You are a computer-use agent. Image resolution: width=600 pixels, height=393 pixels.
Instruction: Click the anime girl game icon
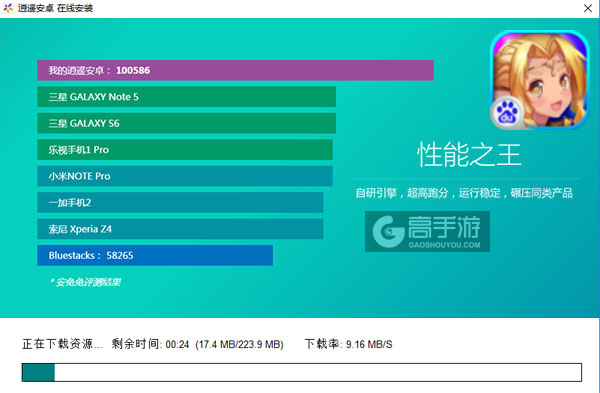pos(540,80)
